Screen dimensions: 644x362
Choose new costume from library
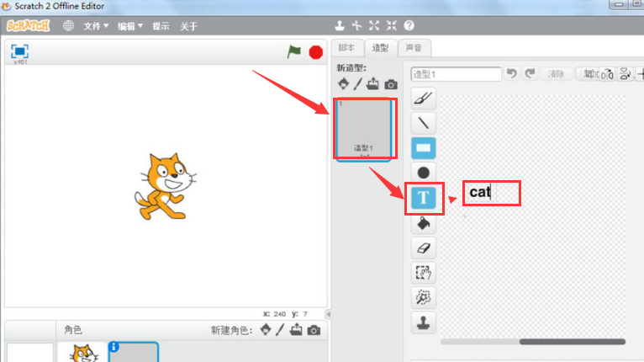[343, 84]
